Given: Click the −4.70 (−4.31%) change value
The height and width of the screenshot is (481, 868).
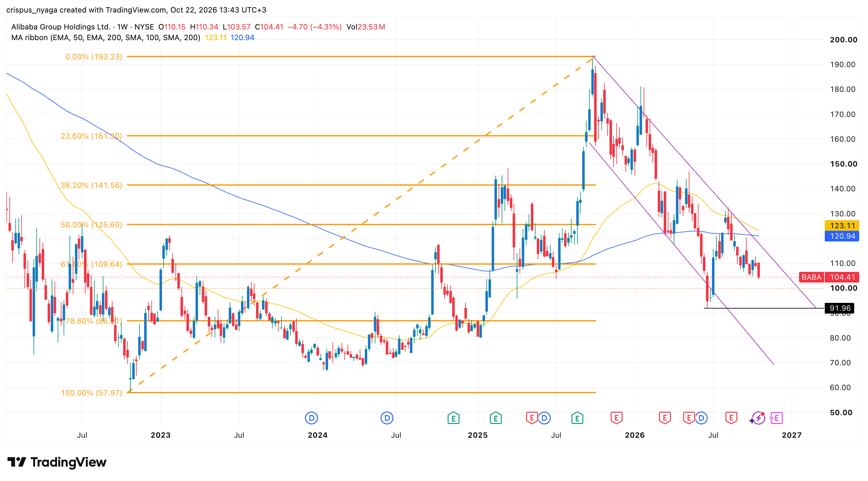Looking at the screenshot, I should (314, 27).
